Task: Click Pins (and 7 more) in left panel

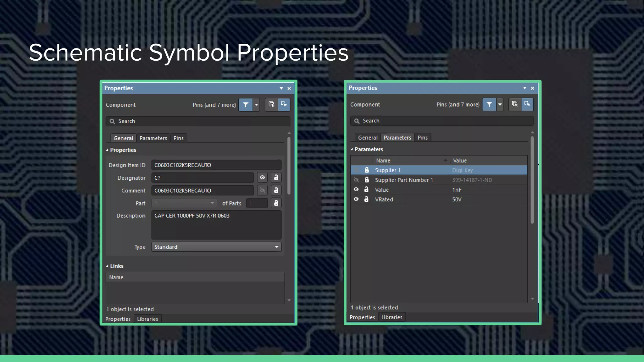Action: pos(214,105)
